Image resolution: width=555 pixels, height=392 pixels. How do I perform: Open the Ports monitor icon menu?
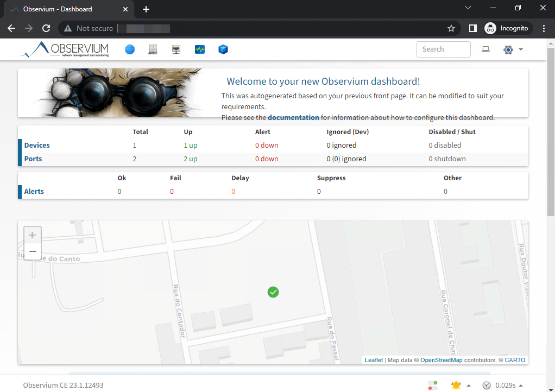(176, 49)
